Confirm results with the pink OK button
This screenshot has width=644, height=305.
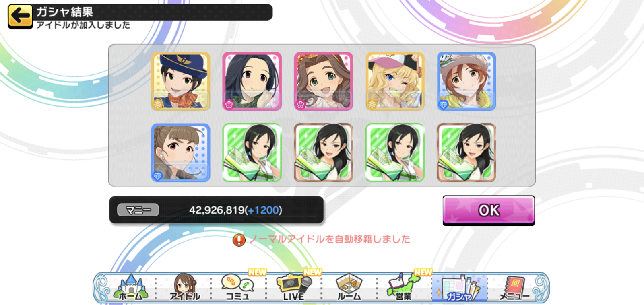[489, 210]
